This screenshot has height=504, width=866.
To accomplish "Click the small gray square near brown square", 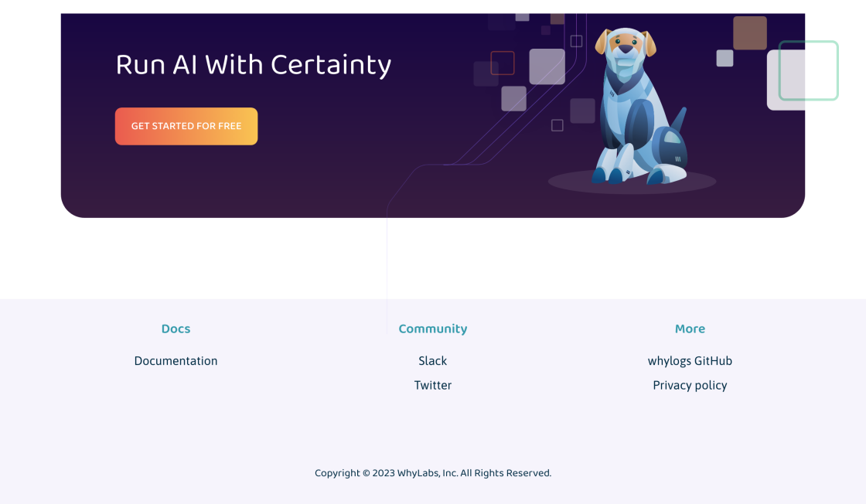I will click(725, 58).
